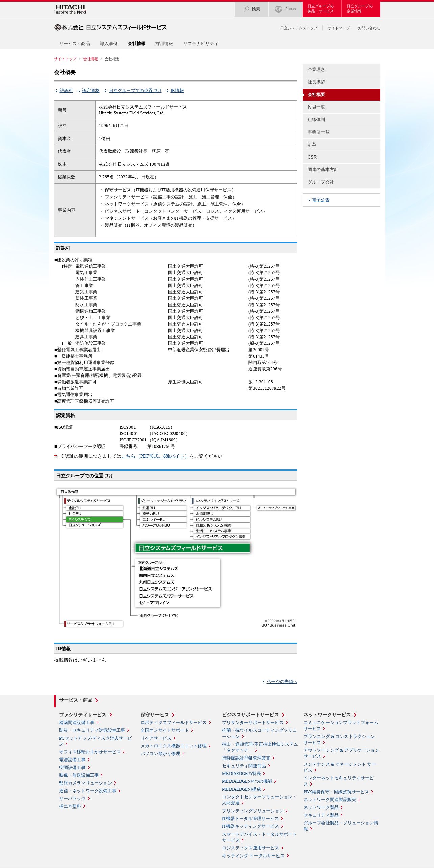Open 検索 search button in header
The width and height of the screenshot is (434, 868).
(x=251, y=9)
